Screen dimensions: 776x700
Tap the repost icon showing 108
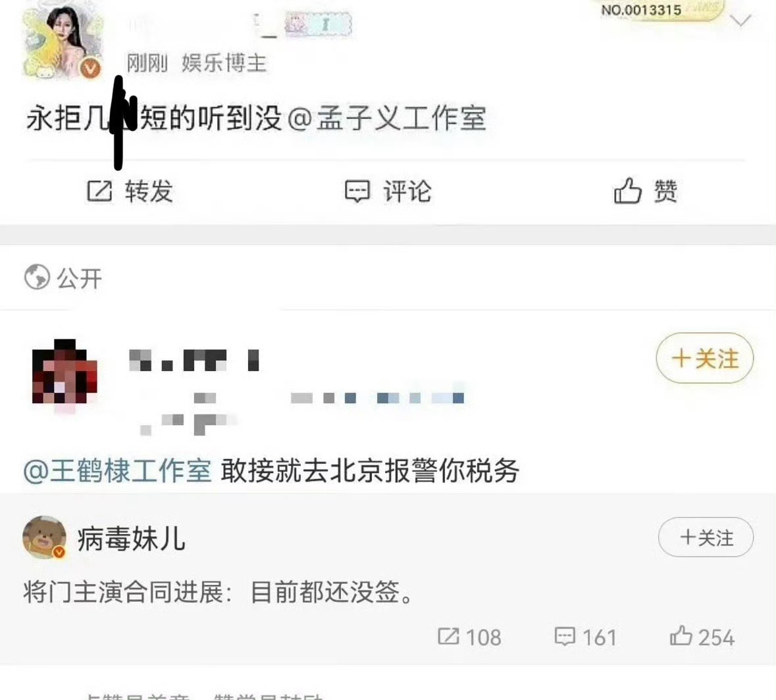click(448, 636)
